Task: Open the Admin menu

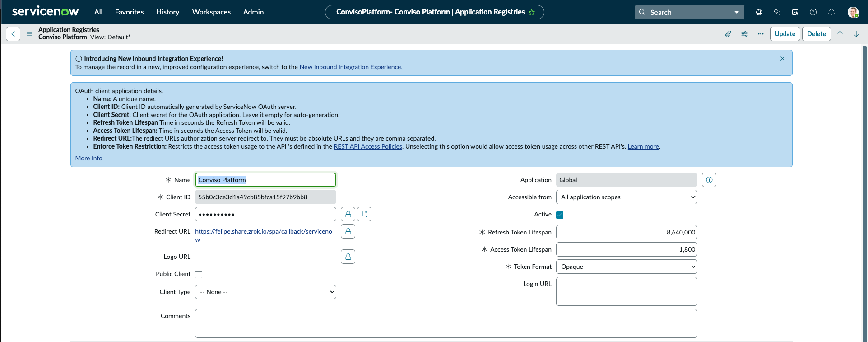Action: pos(253,12)
